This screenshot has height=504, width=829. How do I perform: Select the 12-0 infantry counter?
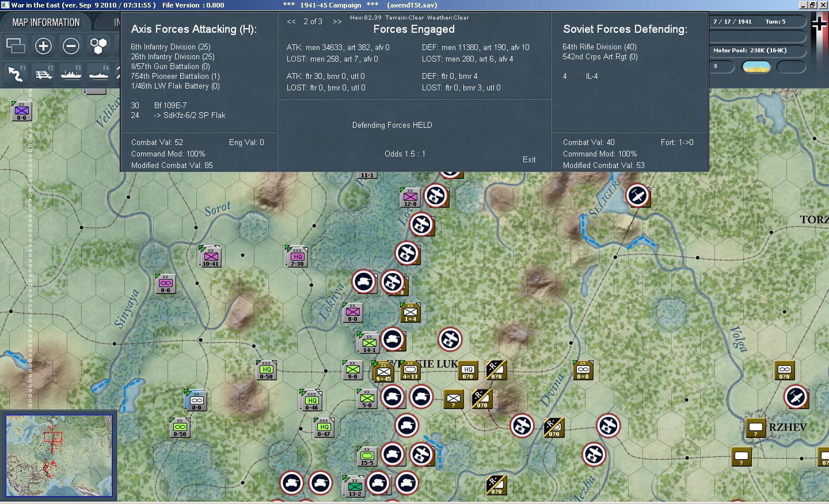pyautogui.click(x=410, y=197)
